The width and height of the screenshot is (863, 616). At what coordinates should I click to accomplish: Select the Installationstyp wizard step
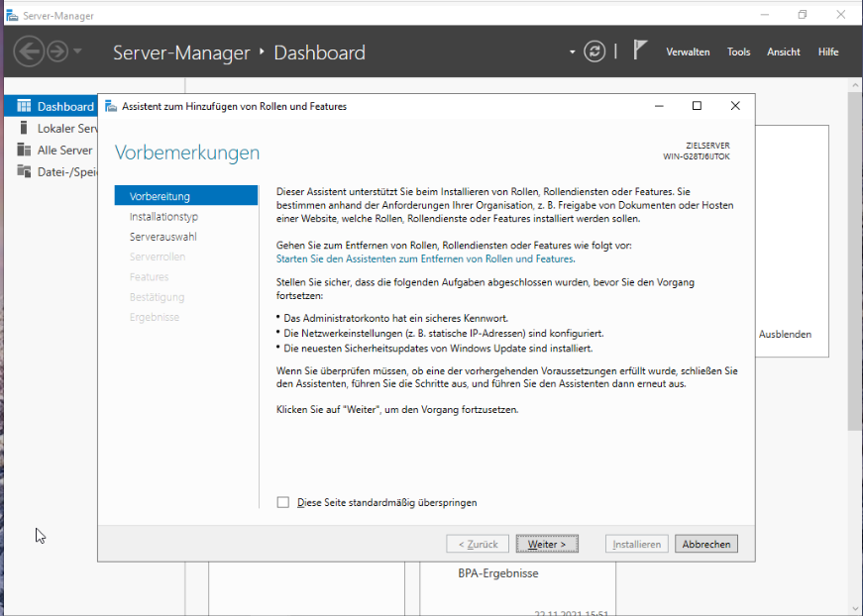(163, 216)
